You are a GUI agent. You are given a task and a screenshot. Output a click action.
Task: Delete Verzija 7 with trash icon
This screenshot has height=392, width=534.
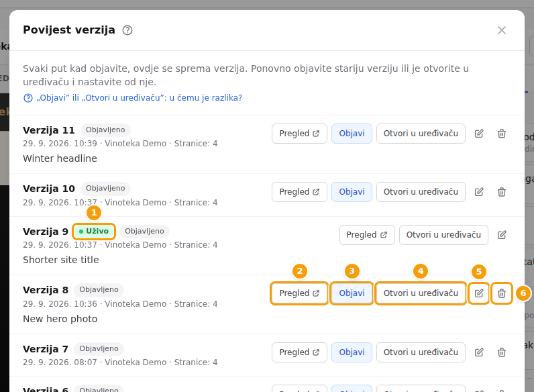501,352
